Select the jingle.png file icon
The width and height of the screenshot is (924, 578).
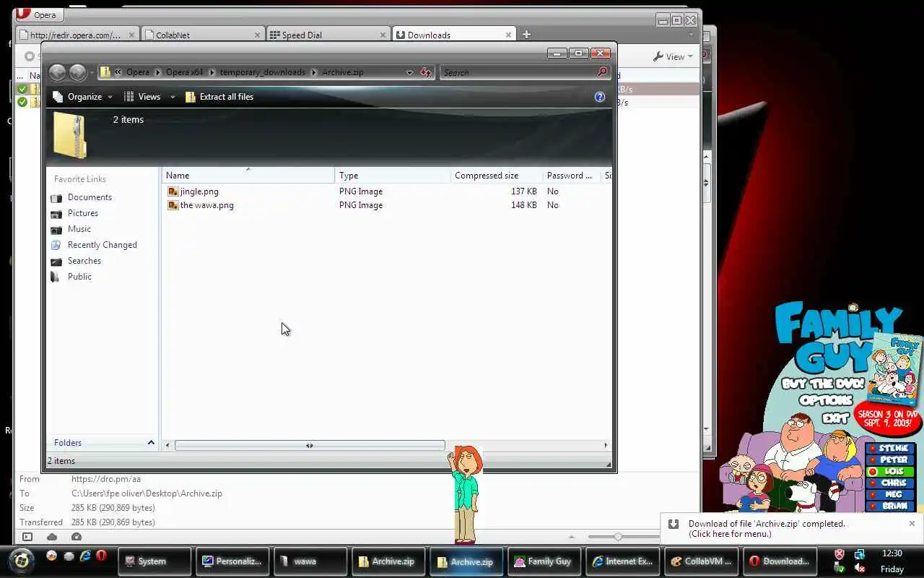[173, 191]
